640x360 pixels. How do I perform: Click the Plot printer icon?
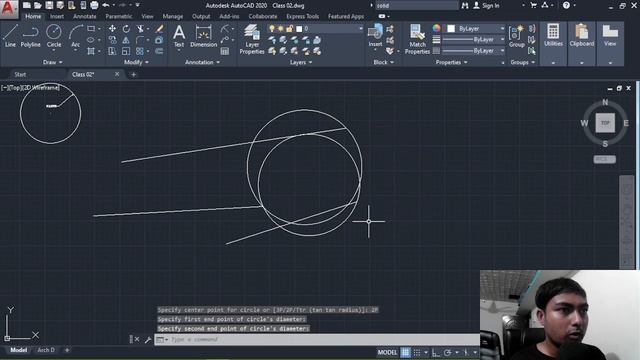pos(94,5)
